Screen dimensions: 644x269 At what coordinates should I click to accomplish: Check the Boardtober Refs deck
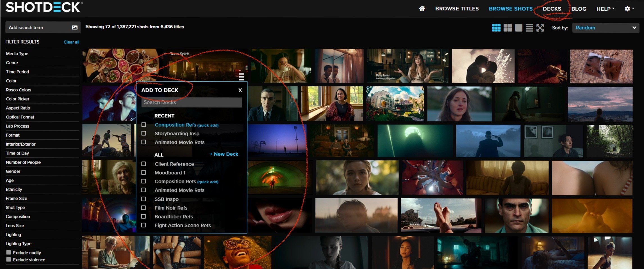tap(144, 216)
